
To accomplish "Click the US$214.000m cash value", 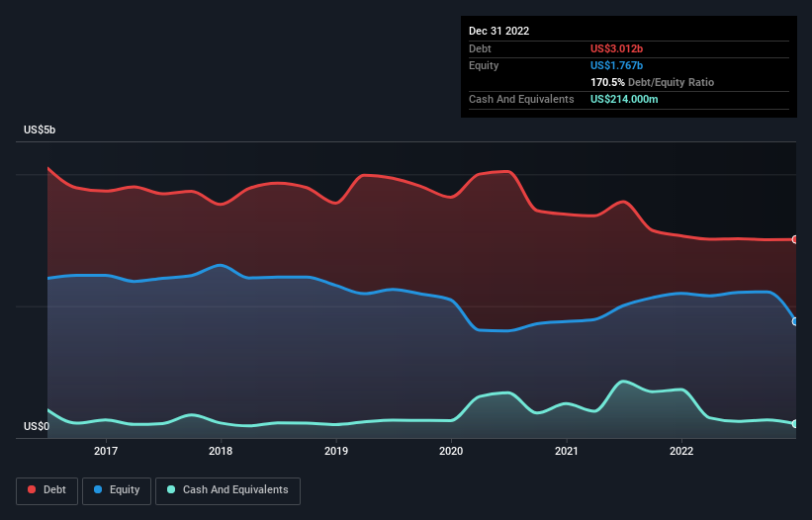I will click(624, 99).
